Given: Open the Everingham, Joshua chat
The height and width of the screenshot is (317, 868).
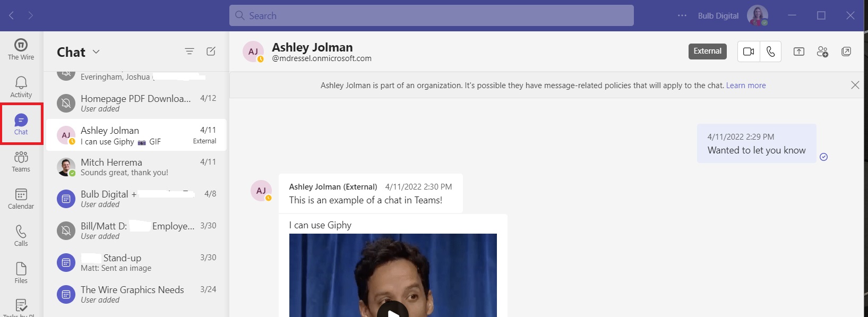Looking at the screenshot, I should coord(136,78).
